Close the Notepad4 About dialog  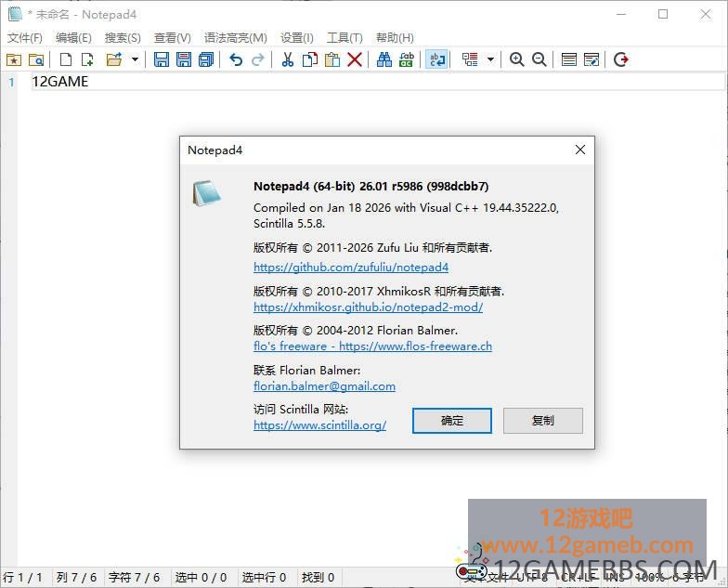pyautogui.click(x=579, y=150)
